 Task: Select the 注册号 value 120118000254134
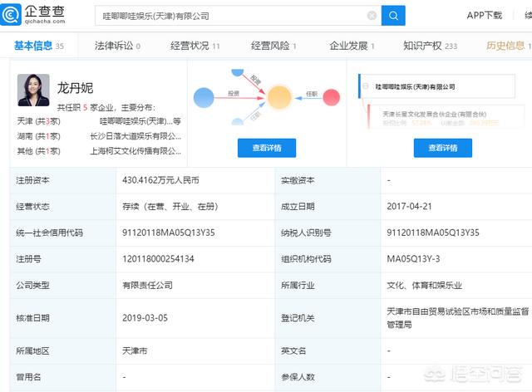158,259
